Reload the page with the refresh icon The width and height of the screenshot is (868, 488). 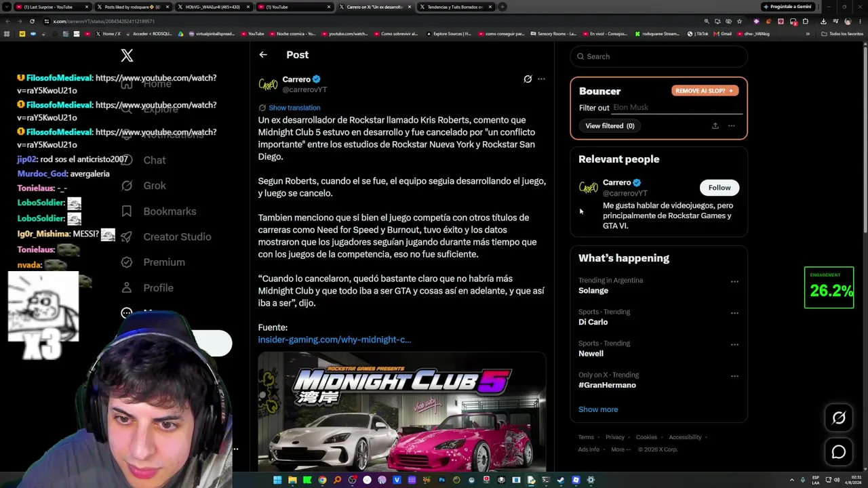[x=32, y=21]
